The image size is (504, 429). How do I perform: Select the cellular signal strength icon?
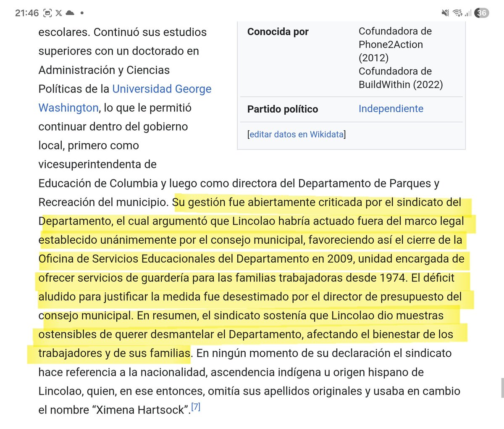pyautogui.click(x=467, y=13)
